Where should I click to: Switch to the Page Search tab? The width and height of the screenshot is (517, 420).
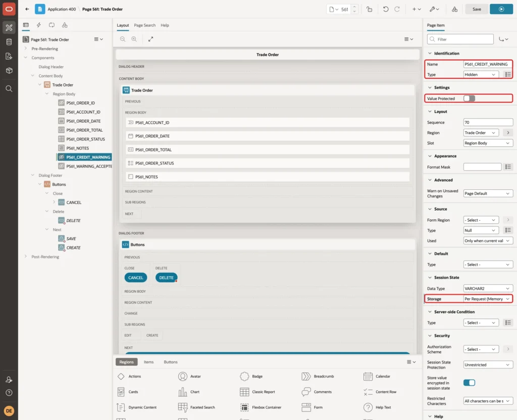(x=145, y=25)
